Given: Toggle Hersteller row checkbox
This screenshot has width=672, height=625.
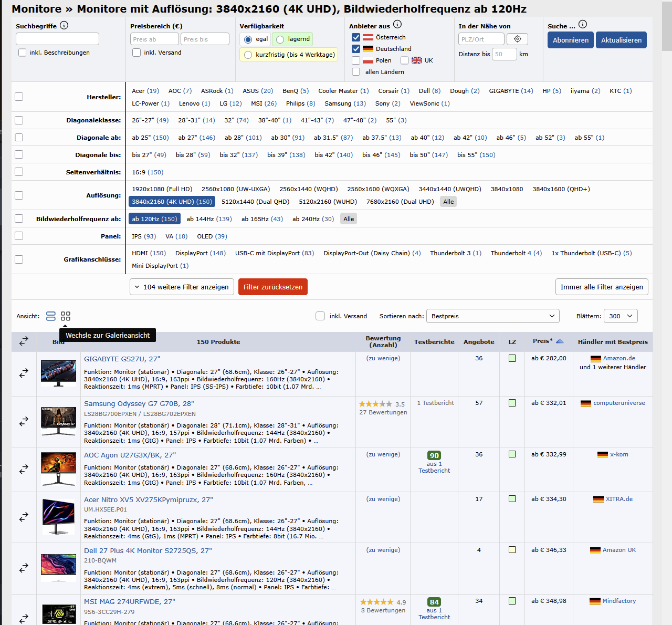Looking at the screenshot, I should click(19, 97).
